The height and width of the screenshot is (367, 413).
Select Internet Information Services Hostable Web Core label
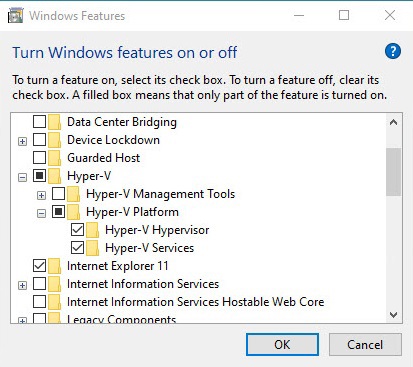pyautogui.click(x=195, y=302)
